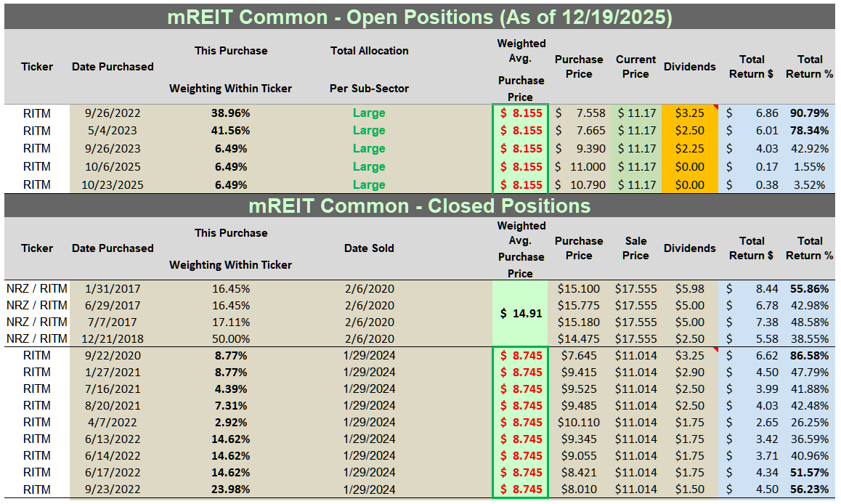Select the open position date 10/6/2025
The height and width of the screenshot is (504, 841).
point(113,167)
